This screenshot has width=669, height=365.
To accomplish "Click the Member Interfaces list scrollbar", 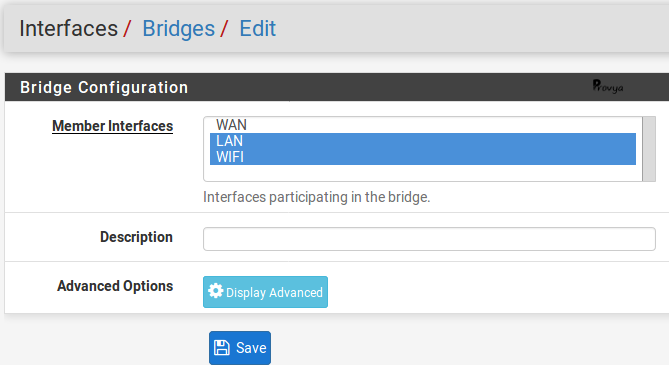I will [649, 149].
